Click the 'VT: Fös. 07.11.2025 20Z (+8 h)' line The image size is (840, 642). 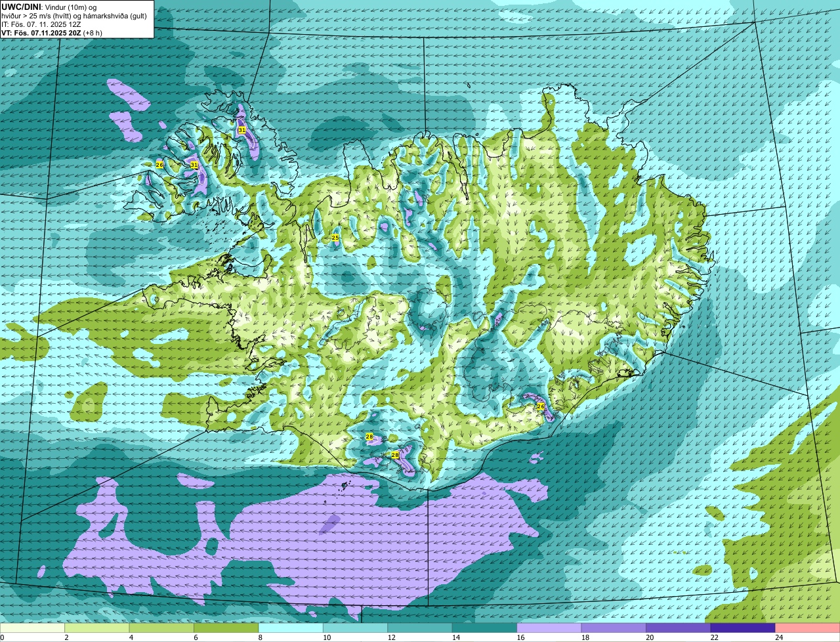52,33
